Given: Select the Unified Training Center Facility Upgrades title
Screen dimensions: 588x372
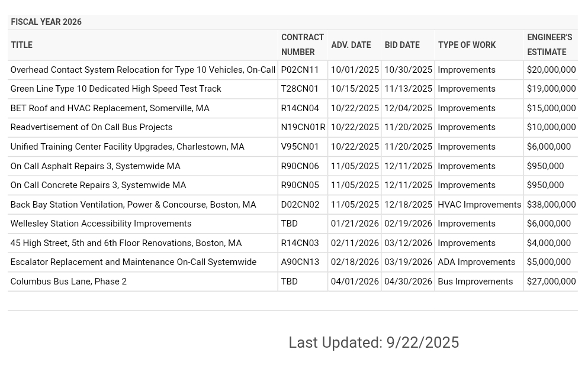Looking at the screenshot, I should [127, 147].
